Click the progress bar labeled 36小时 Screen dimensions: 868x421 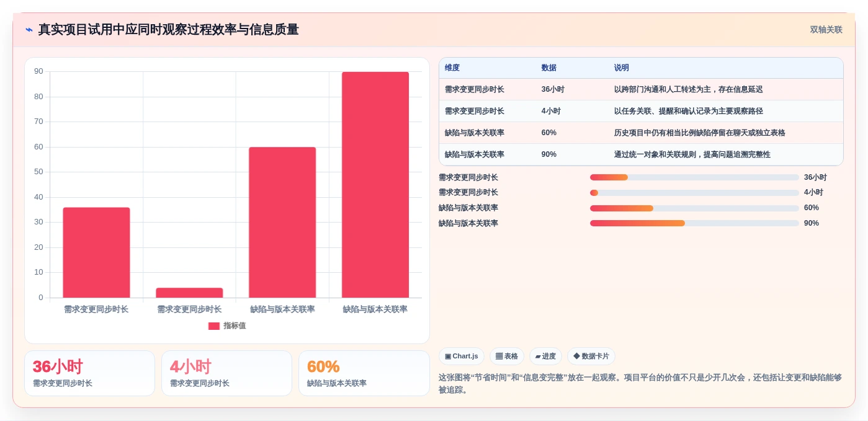(694, 177)
